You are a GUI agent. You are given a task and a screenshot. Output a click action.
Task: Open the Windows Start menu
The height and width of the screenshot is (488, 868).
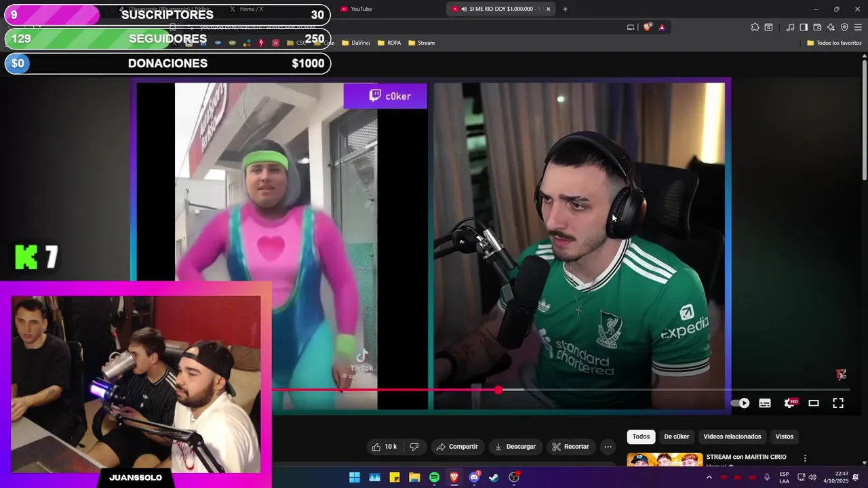tap(355, 478)
